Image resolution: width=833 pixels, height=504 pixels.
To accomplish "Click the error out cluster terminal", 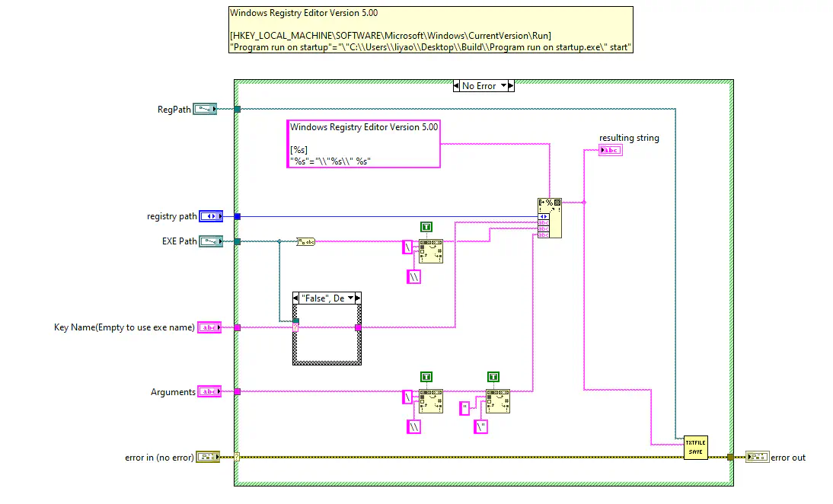I will tap(757, 457).
